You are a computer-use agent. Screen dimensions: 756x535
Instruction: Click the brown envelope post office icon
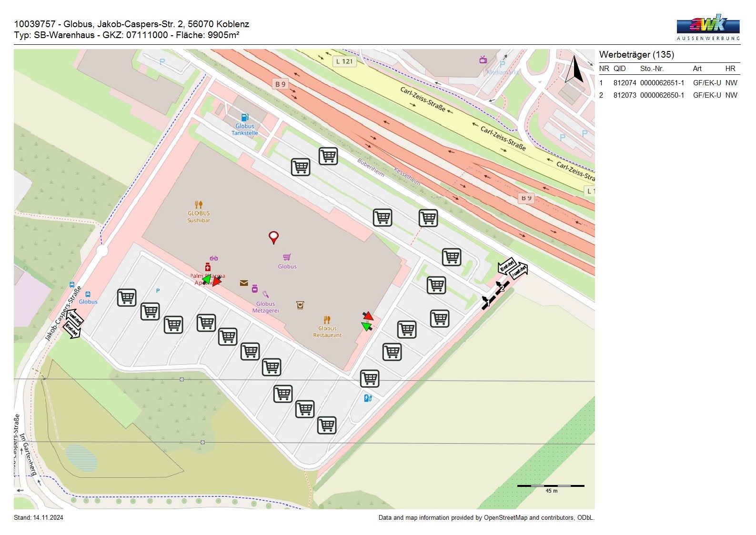[244, 283]
